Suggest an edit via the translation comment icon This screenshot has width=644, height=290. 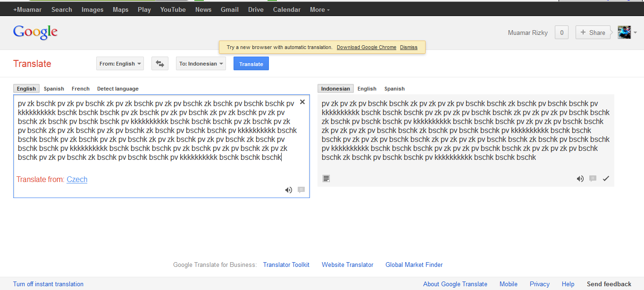coord(593,178)
